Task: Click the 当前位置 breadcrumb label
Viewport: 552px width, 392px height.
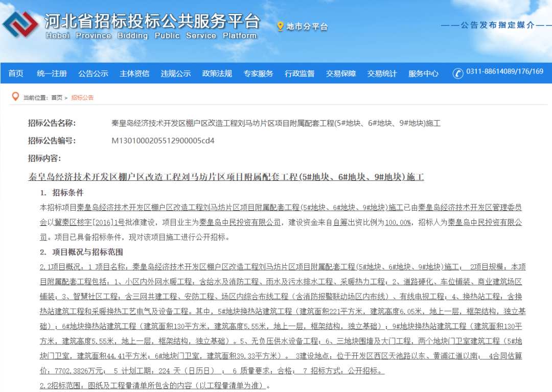Action: point(35,98)
